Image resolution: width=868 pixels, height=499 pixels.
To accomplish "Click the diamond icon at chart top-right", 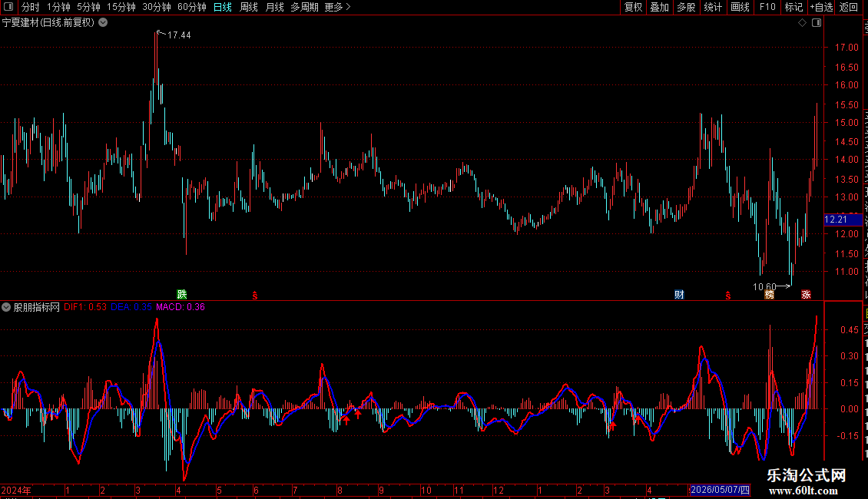I will [x=802, y=23].
